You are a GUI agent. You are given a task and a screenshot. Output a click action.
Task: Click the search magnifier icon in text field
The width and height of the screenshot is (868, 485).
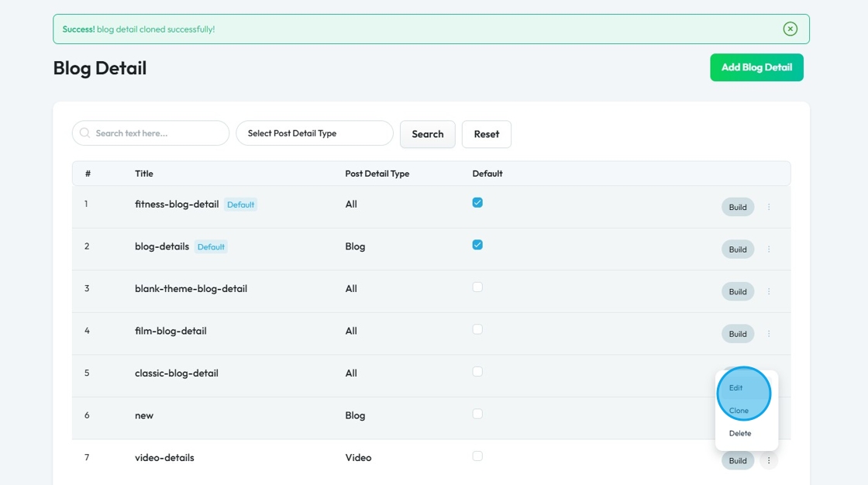(85, 133)
